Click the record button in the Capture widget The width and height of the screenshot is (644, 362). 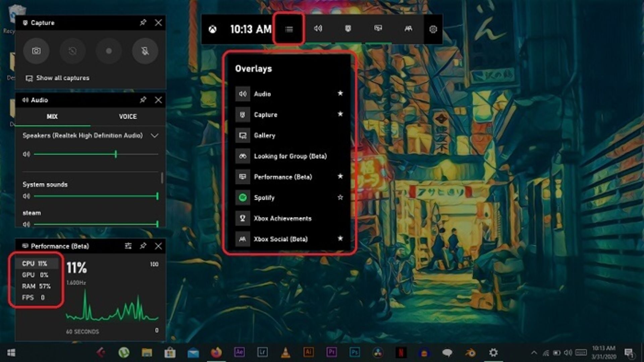coord(108,51)
